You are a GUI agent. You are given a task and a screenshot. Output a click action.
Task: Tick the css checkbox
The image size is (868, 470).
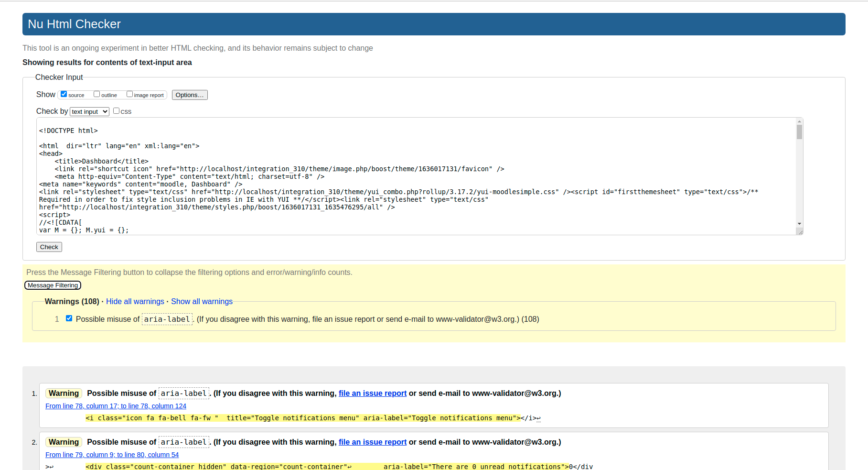pyautogui.click(x=116, y=111)
